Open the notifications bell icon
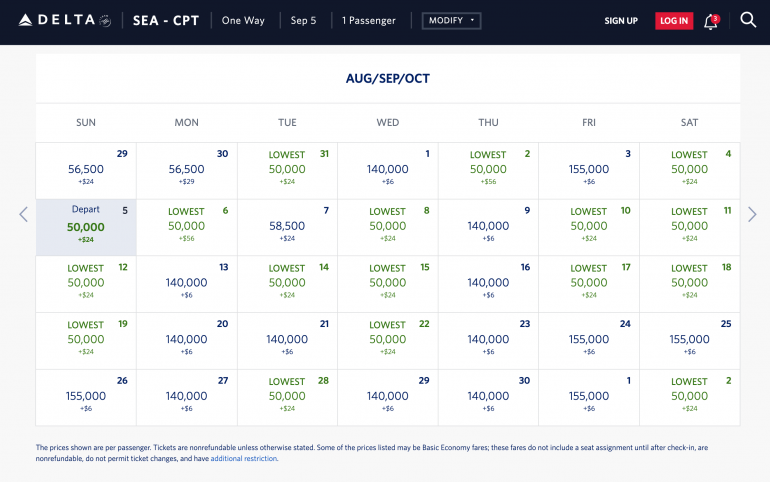This screenshot has width=770, height=482. point(711,21)
